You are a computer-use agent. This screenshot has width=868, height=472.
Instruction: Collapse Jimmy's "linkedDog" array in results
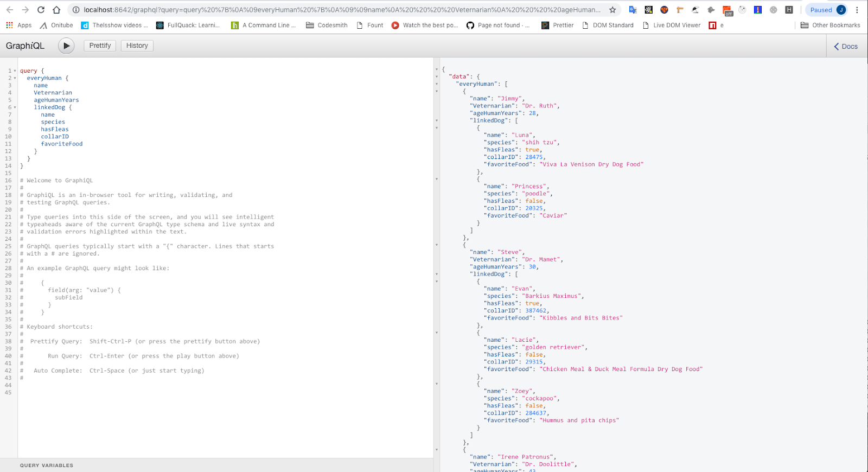(437, 120)
